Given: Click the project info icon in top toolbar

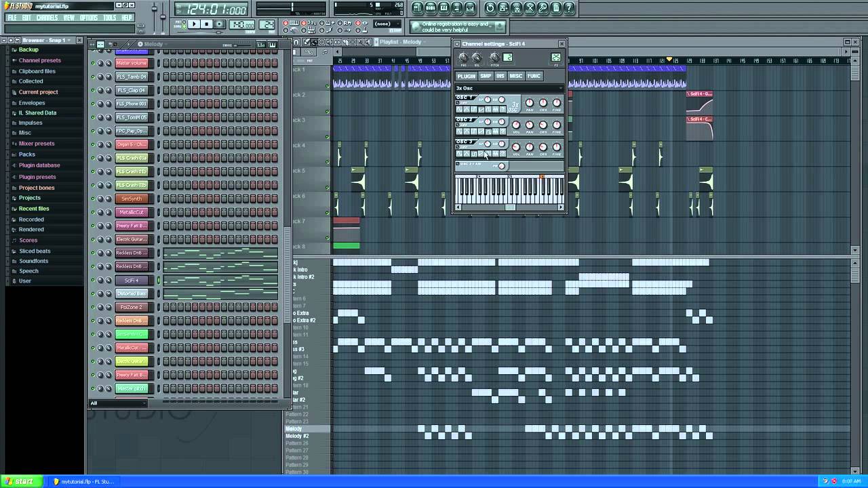Looking at the screenshot, I should point(556,8).
